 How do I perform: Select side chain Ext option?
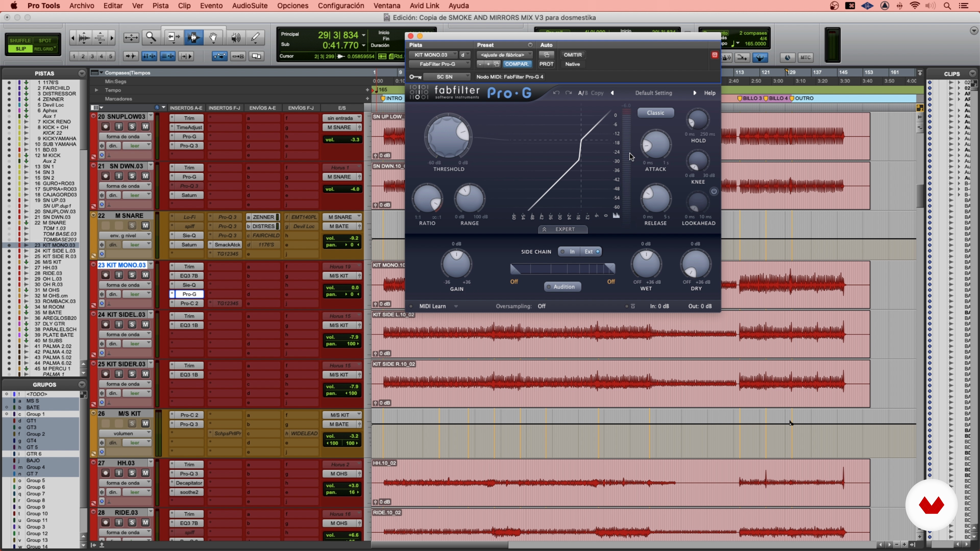pos(592,252)
